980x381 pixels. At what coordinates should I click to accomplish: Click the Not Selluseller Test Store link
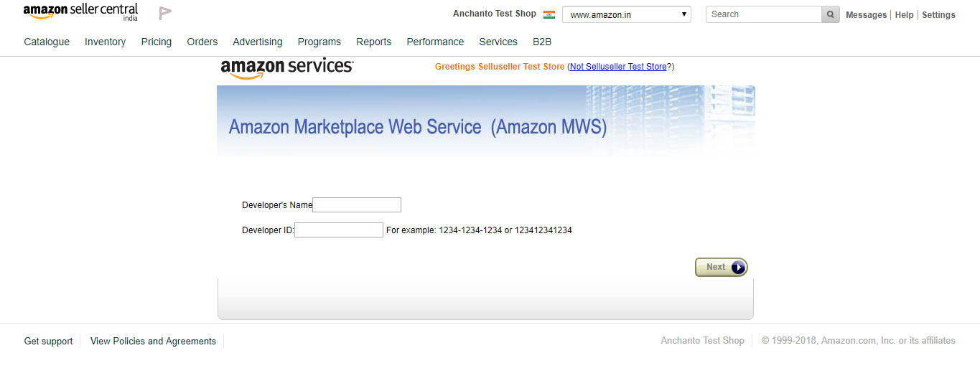(618, 67)
